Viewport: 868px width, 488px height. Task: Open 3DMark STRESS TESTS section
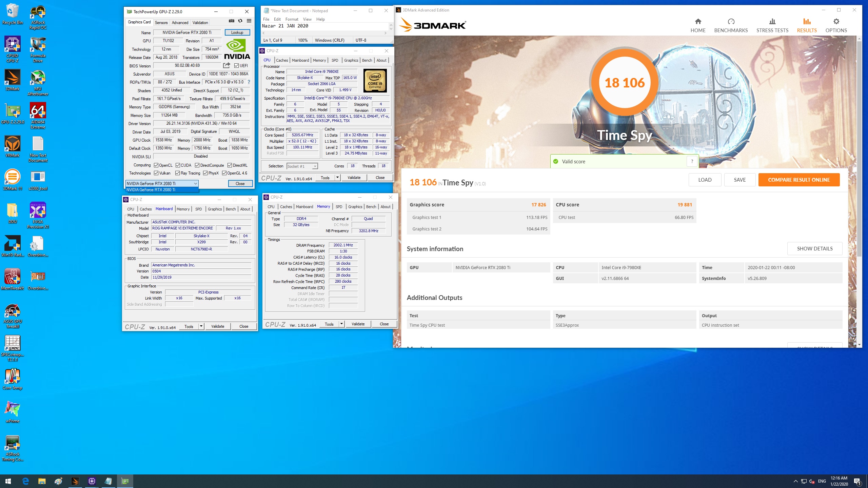[772, 25]
